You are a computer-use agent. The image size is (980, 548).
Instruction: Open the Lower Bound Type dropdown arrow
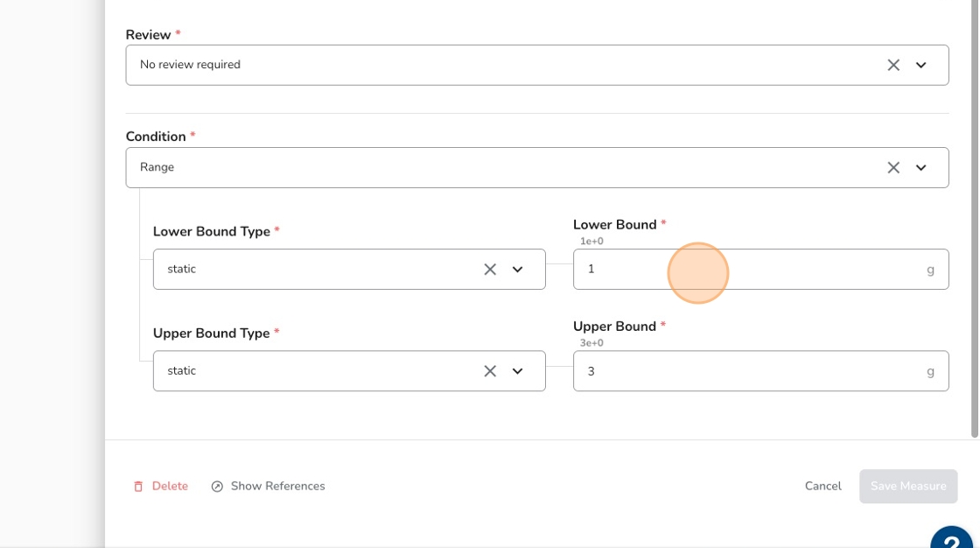coord(517,270)
